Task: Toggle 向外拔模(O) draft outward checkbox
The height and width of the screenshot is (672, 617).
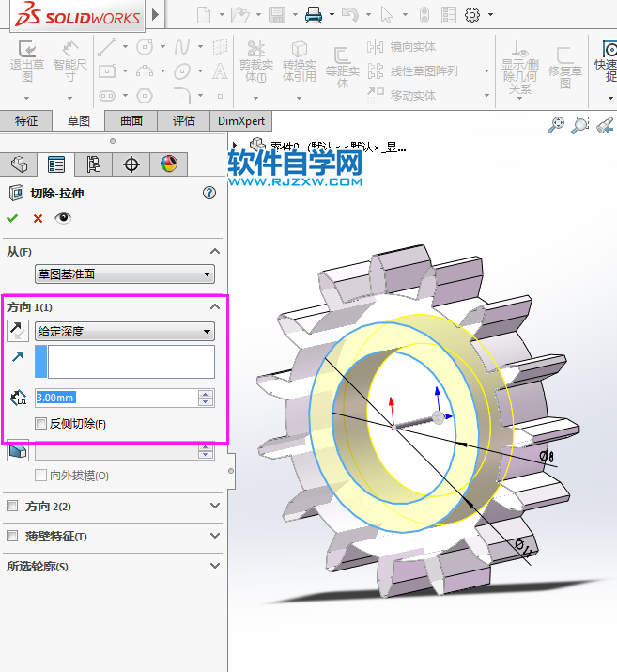Action: (40, 476)
